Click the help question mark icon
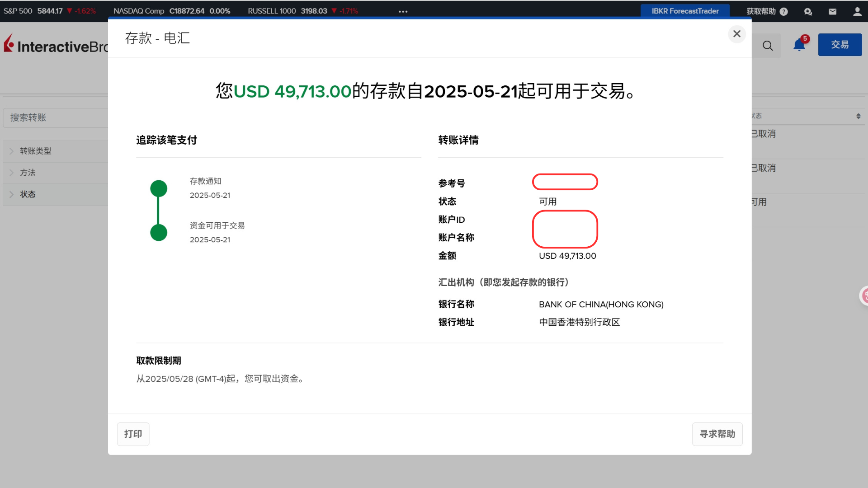This screenshot has width=868, height=488. tap(784, 11)
